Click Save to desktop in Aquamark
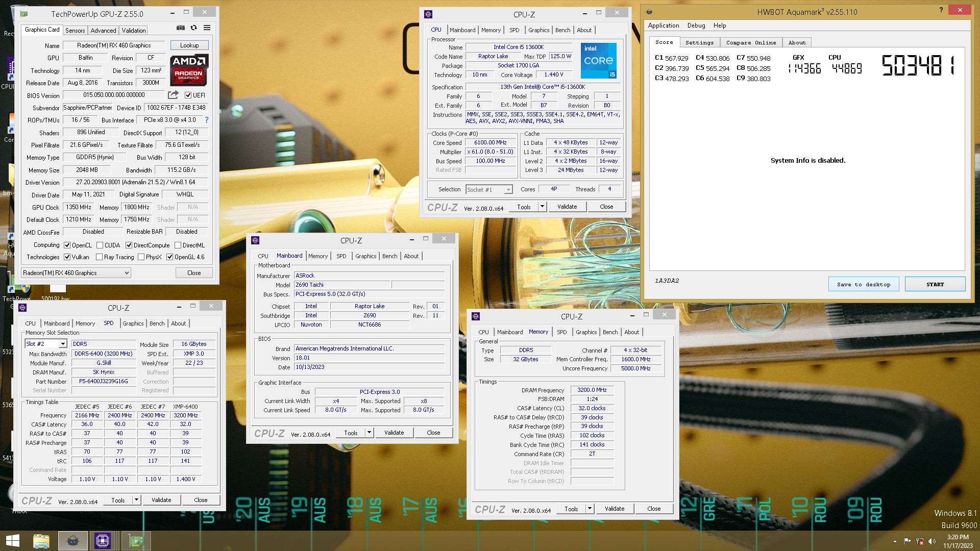The width and height of the screenshot is (980, 551). pos(864,284)
